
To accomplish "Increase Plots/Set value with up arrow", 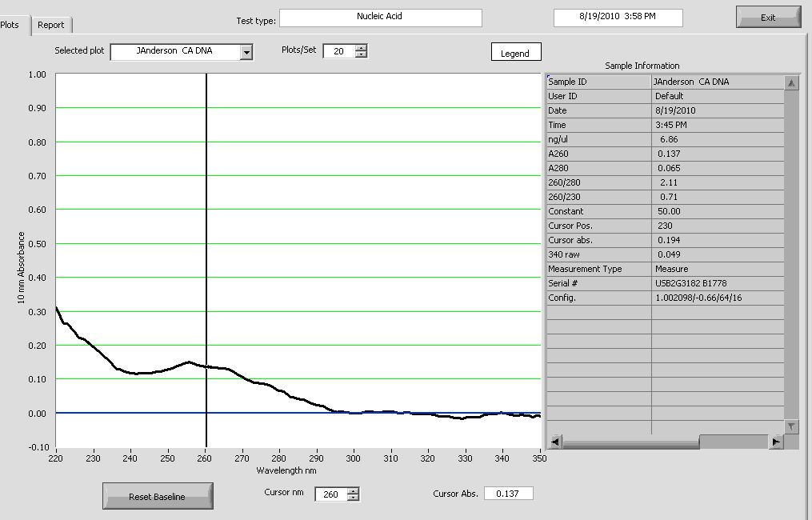I will click(361, 47).
